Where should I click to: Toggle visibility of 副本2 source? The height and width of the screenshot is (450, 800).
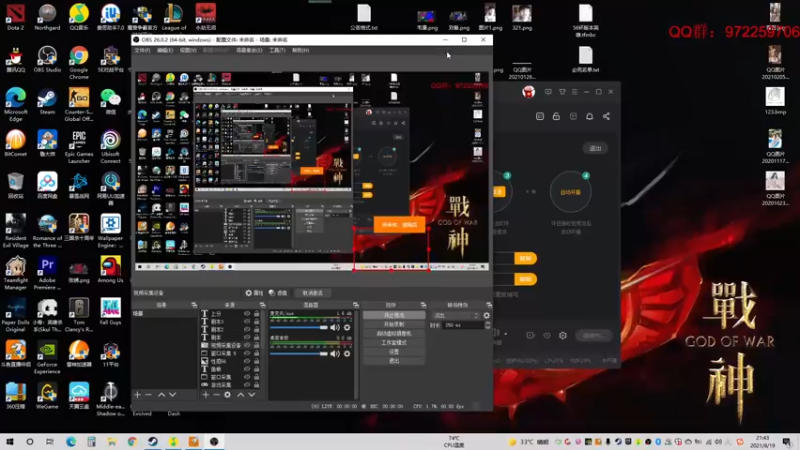click(247, 329)
